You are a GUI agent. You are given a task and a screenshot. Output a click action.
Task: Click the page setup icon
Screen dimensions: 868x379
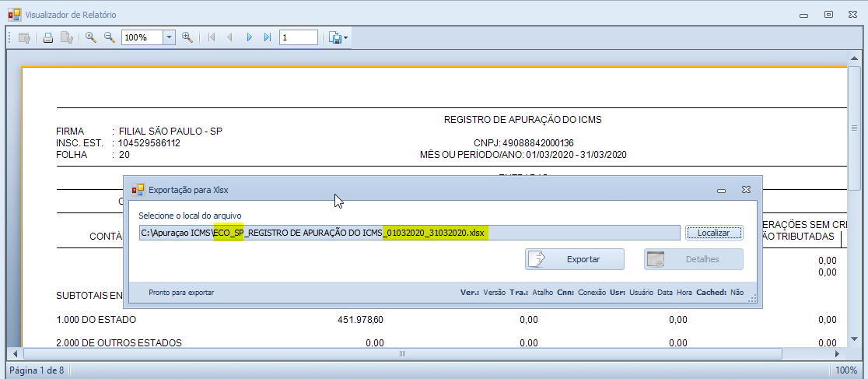point(67,37)
